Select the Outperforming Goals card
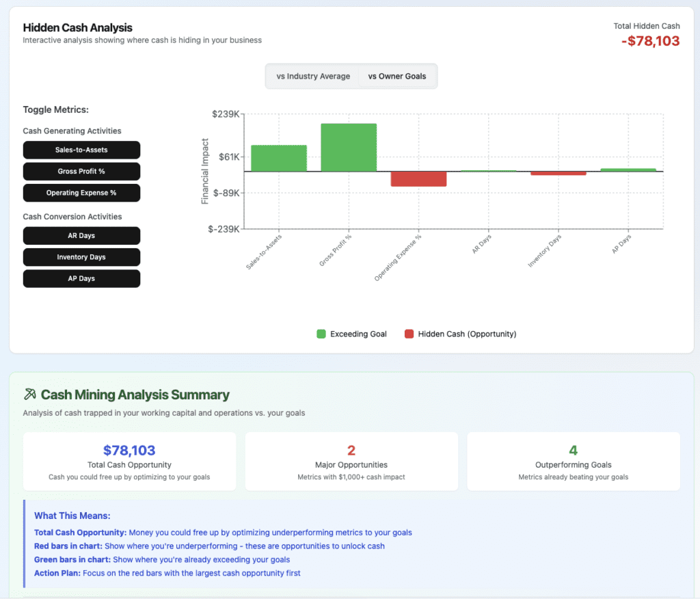 coord(573,461)
